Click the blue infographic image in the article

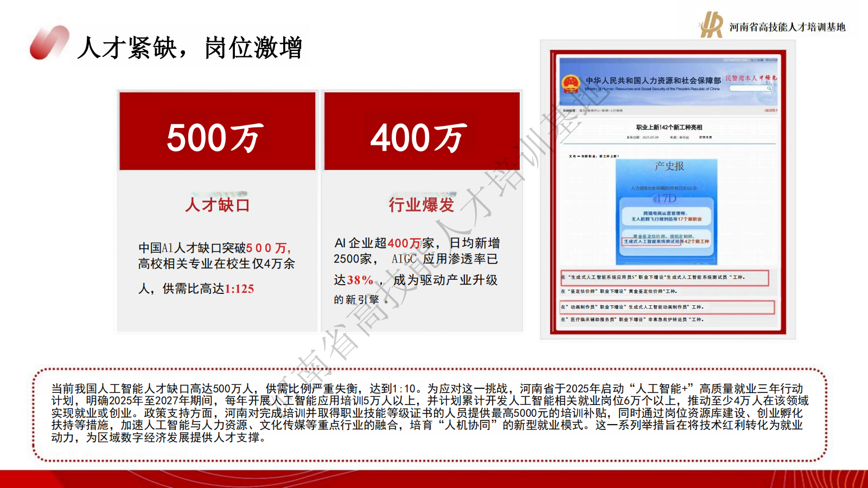tap(666, 211)
